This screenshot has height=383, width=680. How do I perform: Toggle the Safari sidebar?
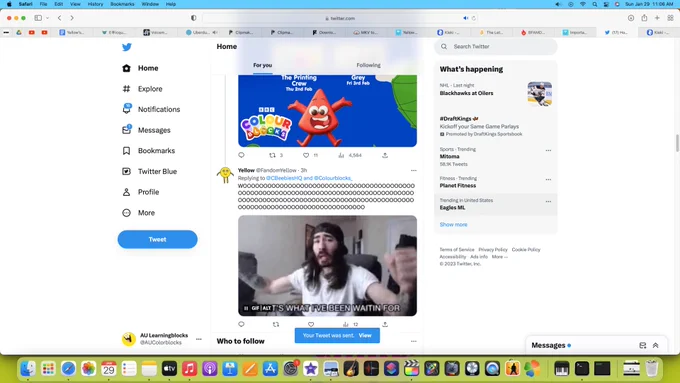pos(38,18)
